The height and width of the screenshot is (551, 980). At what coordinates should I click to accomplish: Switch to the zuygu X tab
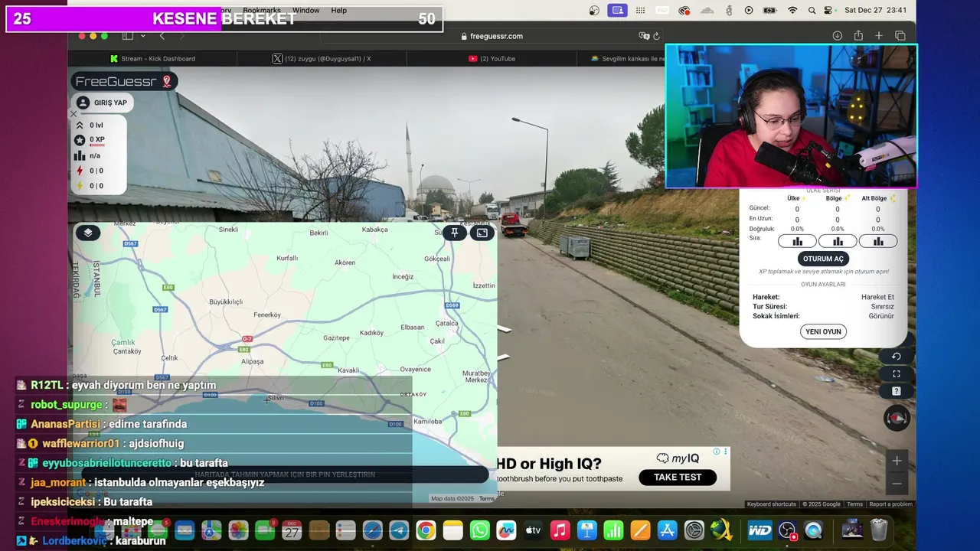click(x=322, y=58)
